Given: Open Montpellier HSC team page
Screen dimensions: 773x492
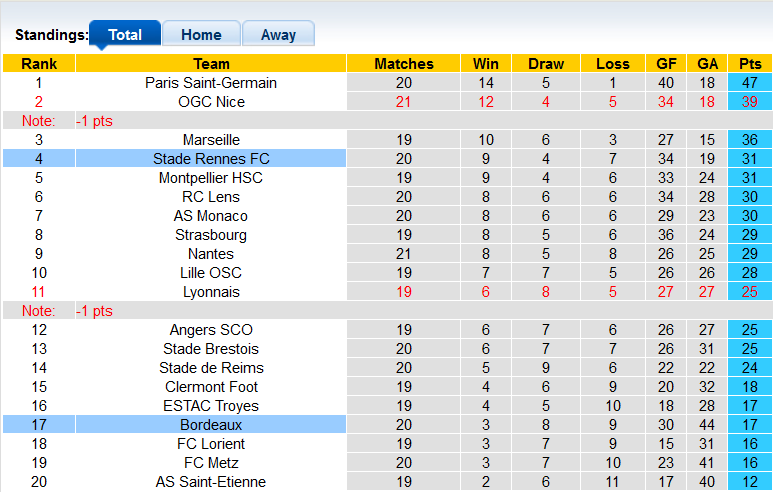Looking at the screenshot, I should pyautogui.click(x=211, y=178).
